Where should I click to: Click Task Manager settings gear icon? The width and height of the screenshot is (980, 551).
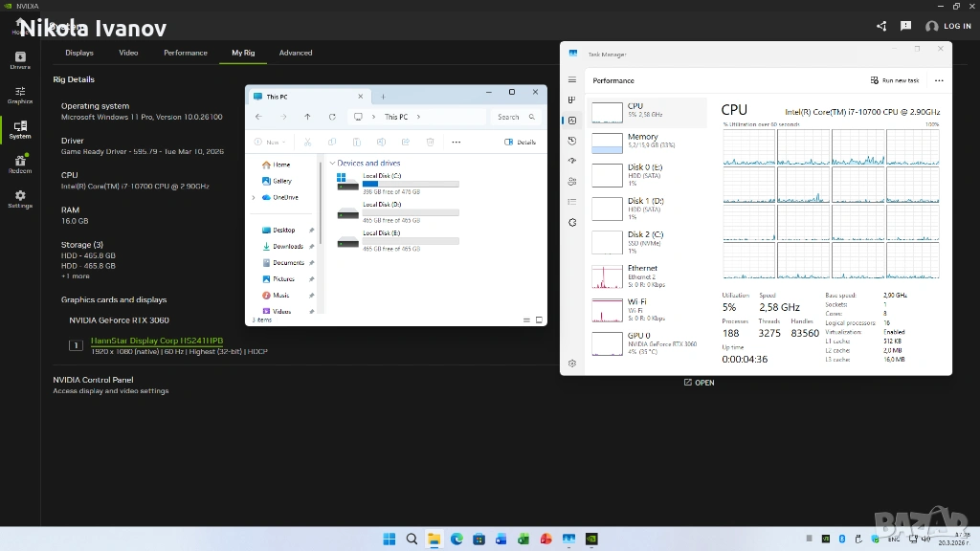tap(572, 364)
